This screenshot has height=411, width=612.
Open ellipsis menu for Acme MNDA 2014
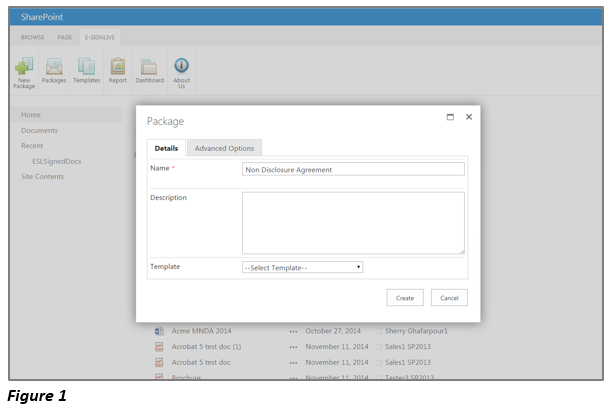point(294,331)
